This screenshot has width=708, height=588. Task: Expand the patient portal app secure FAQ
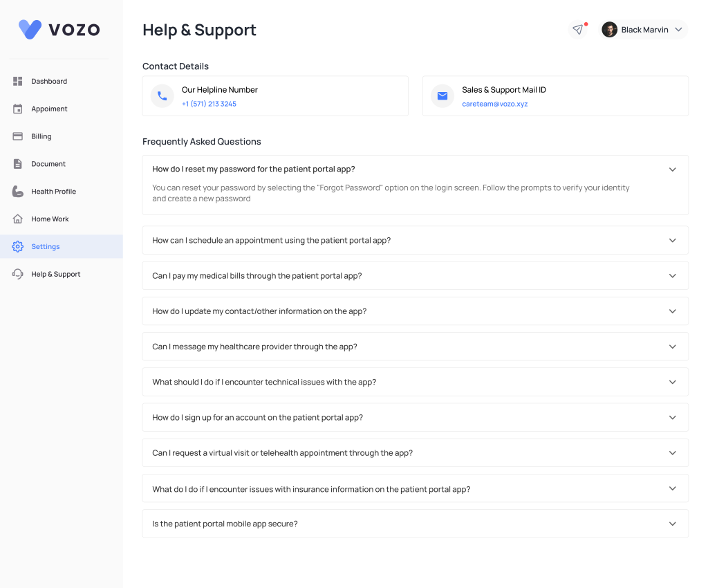(672, 524)
